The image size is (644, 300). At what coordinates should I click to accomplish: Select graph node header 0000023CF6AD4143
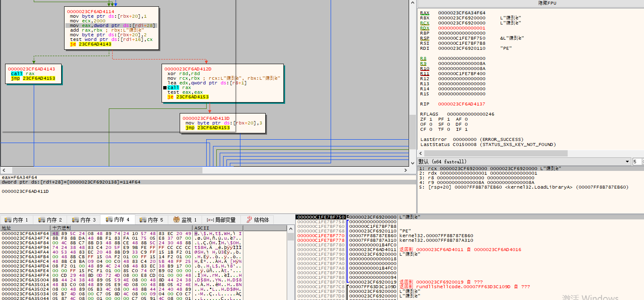tap(32, 69)
